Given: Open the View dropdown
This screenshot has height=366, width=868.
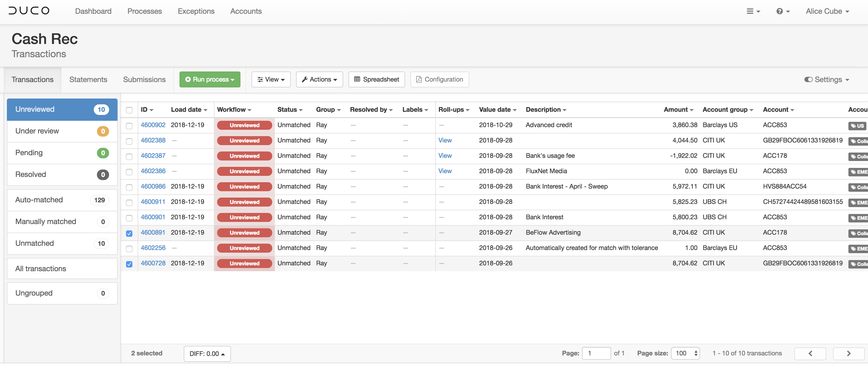Looking at the screenshot, I should coord(271,79).
